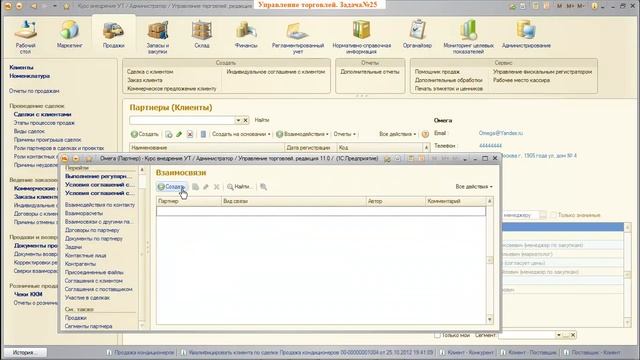640x360 pixels.
Task: Click the История button in the status bar
Action: click(24, 352)
